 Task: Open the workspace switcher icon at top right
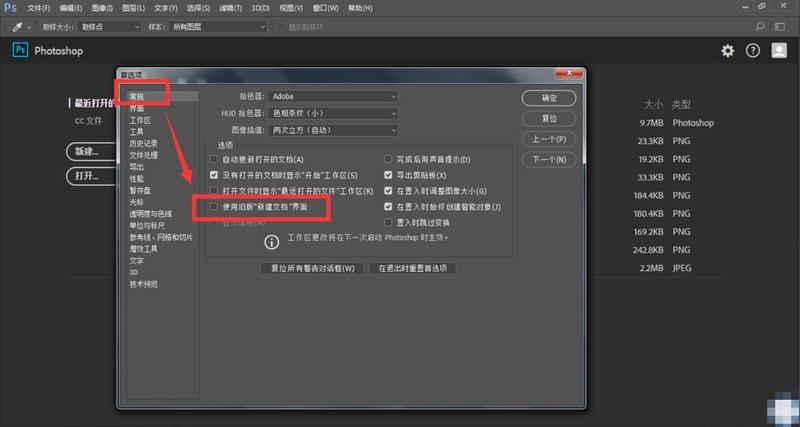(x=779, y=27)
